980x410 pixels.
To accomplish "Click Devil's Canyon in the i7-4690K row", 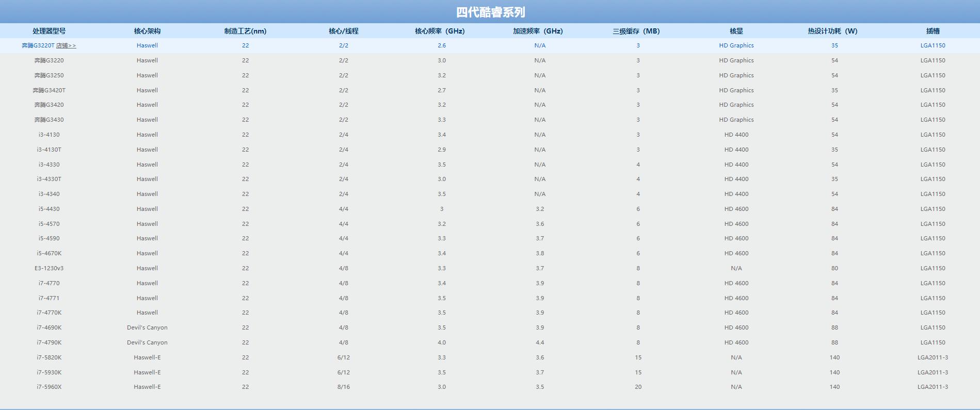I will [147, 327].
